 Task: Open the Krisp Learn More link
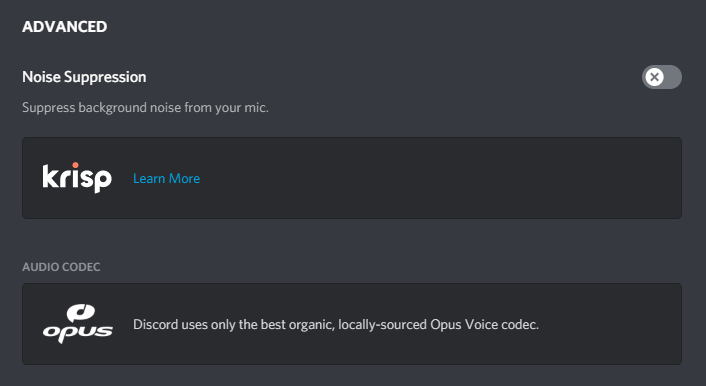point(167,178)
